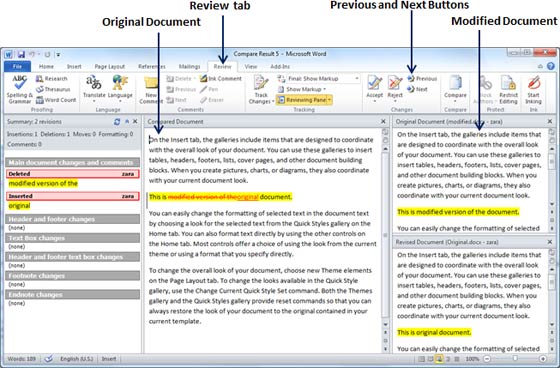Add a New Comment
The height and width of the screenshot is (368, 560).
[151, 90]
